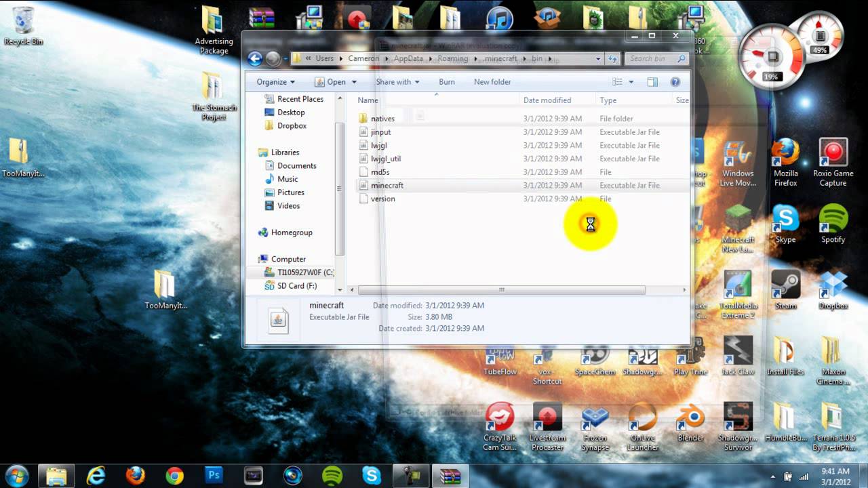
Task: Click the file list horizontal scrollbar
Action: pos(501,289)
